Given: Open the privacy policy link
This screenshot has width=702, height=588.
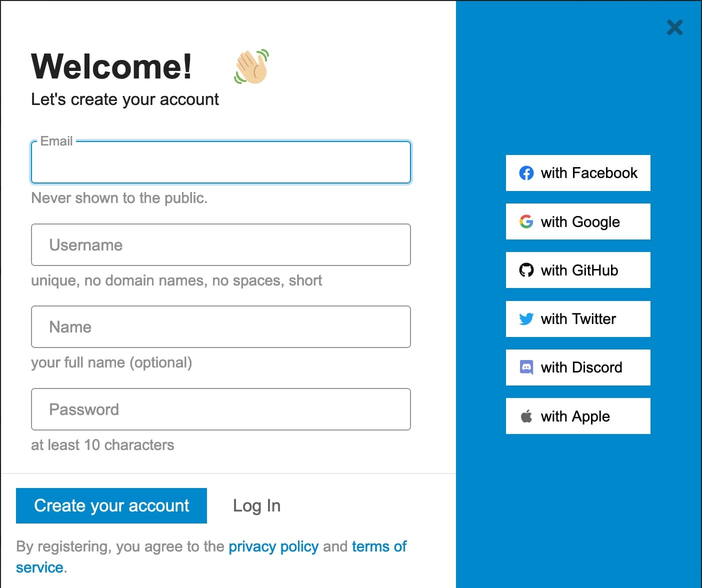Looking at the screenshot, I should click(x=273, y=546).
